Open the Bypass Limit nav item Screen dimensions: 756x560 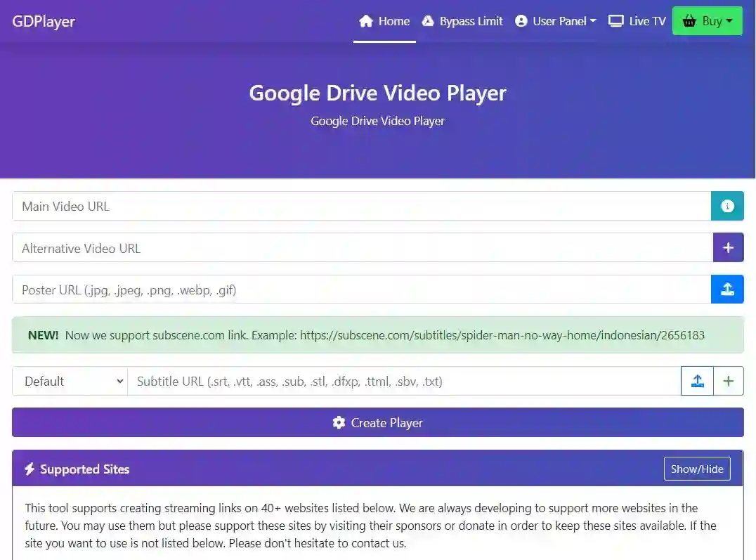point(462,21)
